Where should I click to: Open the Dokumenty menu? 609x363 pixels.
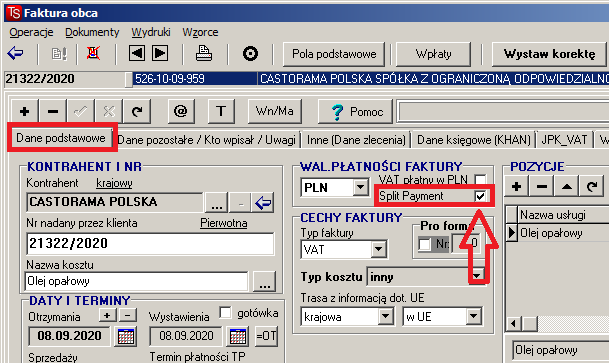(x=92, y=32)
